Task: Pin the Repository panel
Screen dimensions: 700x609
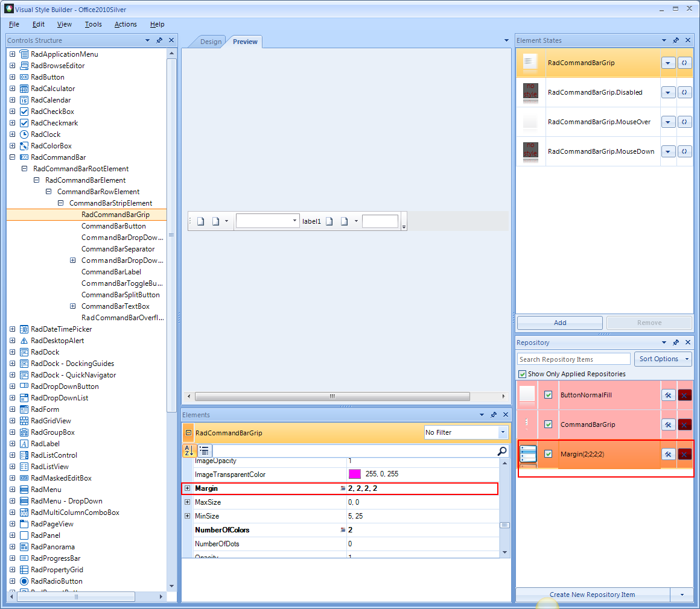Action: tap(676, 342)
